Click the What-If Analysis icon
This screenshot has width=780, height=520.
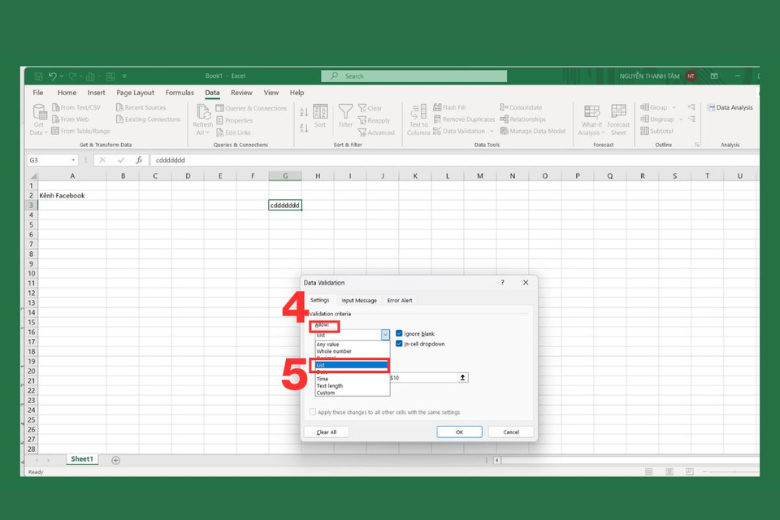[592, 117]
